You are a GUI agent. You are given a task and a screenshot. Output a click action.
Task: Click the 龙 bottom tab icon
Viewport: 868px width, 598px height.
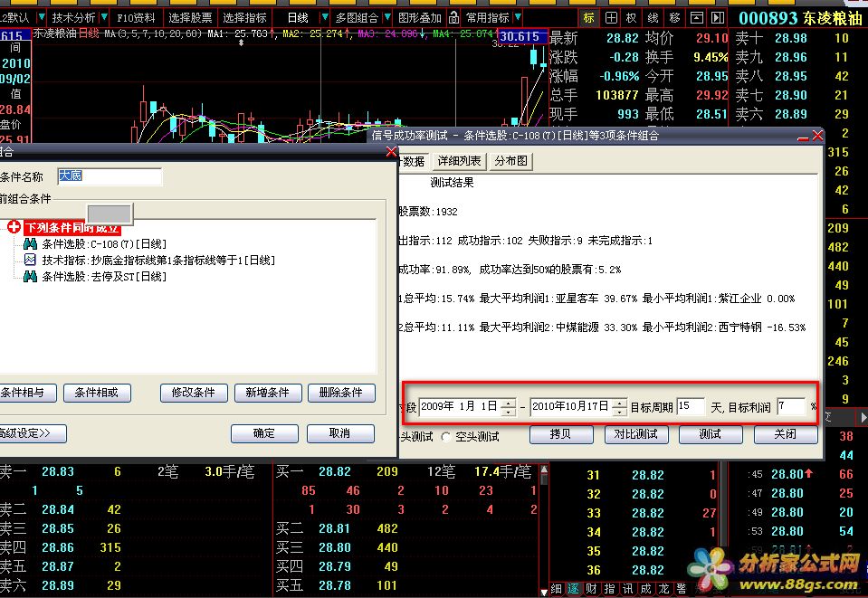[663, 589]
